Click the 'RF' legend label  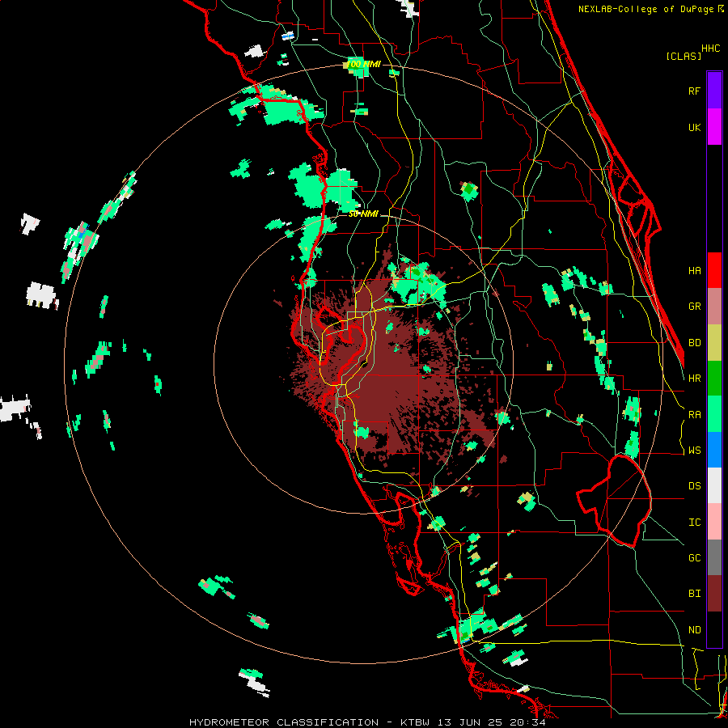[694, 91]
